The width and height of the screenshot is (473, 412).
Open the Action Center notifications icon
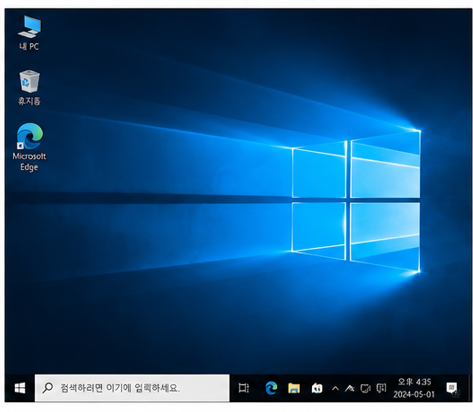click(x=452, y=388)
